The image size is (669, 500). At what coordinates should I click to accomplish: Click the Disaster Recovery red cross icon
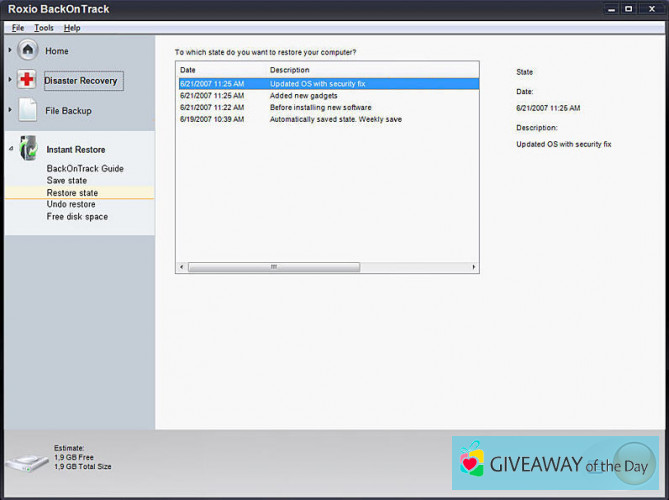27,80
